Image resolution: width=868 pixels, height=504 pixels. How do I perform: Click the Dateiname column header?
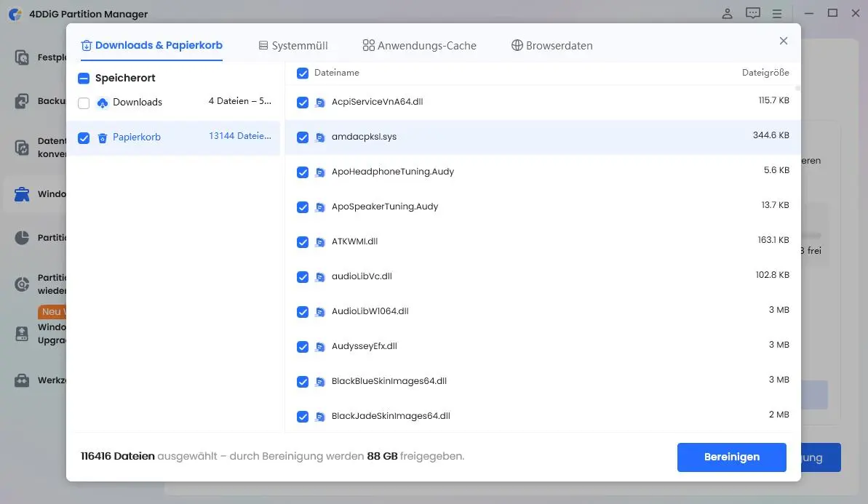click(x=337, y=73)
